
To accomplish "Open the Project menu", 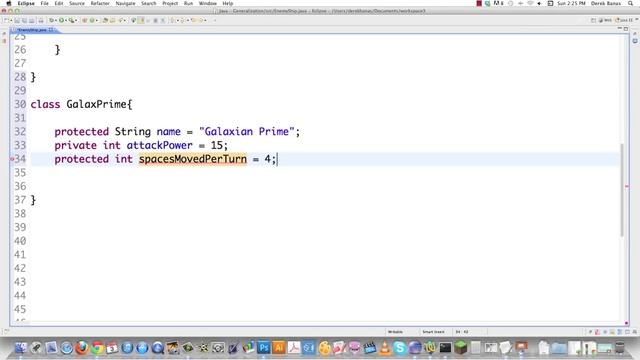I will pos(170,3).
